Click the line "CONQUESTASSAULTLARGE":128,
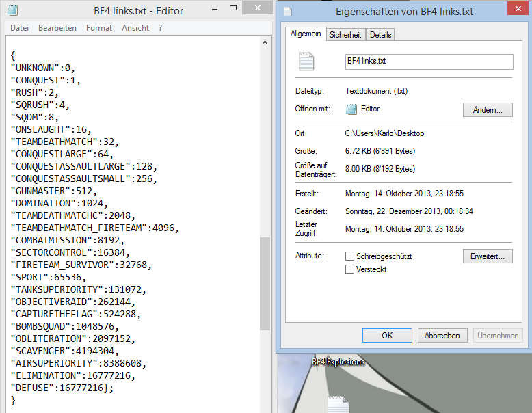The width and height of the screenshot is (532, 413). pos(84,167)
